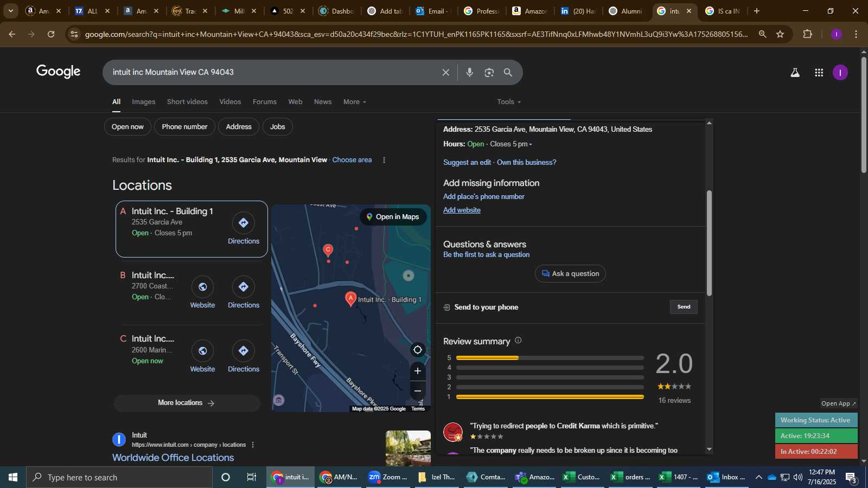The height and width of the screenshot is (488, 868).
Task: Switch to the Alumni browser tab
Action: (x=626, y=11)
